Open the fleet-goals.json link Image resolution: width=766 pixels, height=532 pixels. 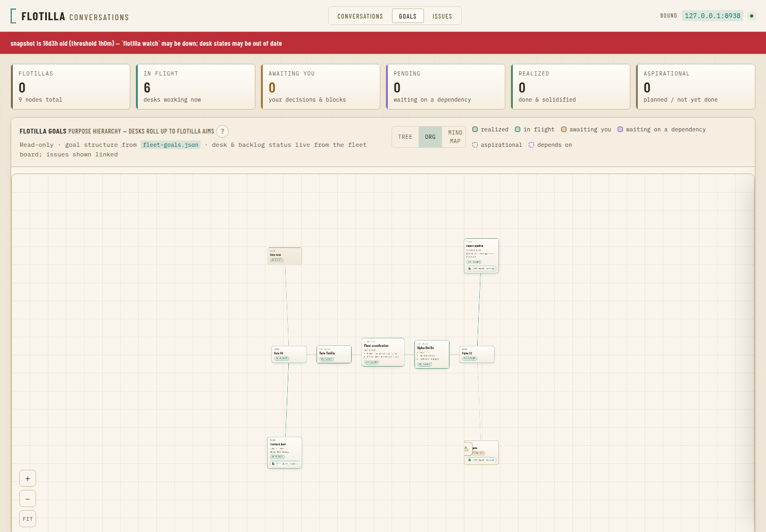(x=170, y=145)
